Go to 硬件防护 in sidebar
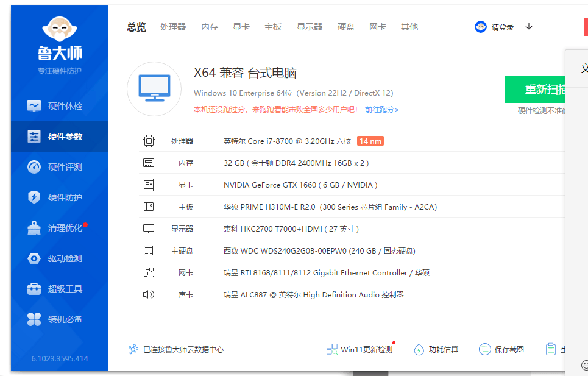 point(60,197)
